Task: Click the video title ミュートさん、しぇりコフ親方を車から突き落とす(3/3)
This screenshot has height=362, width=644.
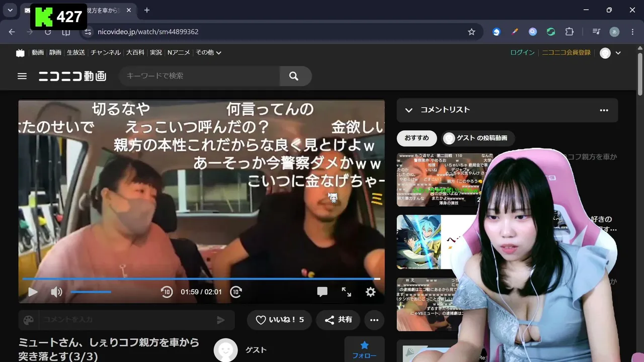Action: [109, 349]
